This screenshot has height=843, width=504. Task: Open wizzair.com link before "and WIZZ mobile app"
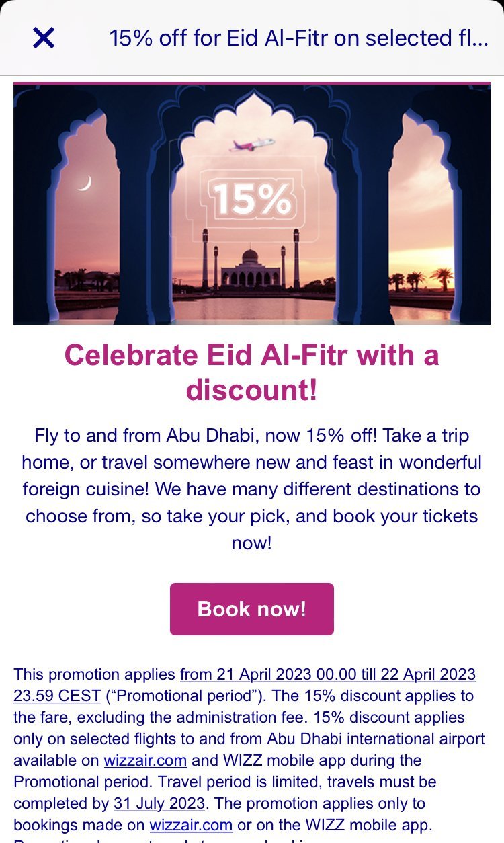click(x=145, y=760)
